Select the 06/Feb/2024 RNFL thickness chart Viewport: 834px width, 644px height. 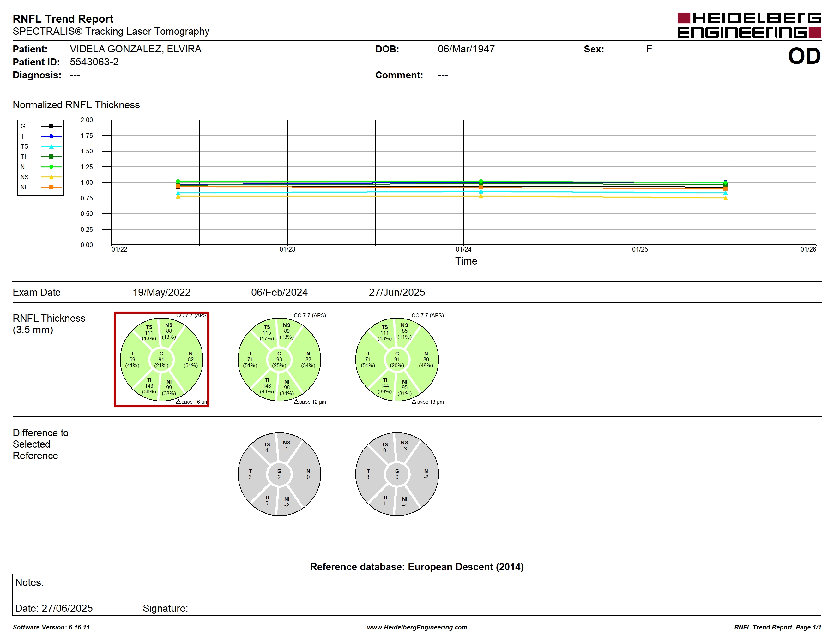pyautogui.click(x=279, y=359)
